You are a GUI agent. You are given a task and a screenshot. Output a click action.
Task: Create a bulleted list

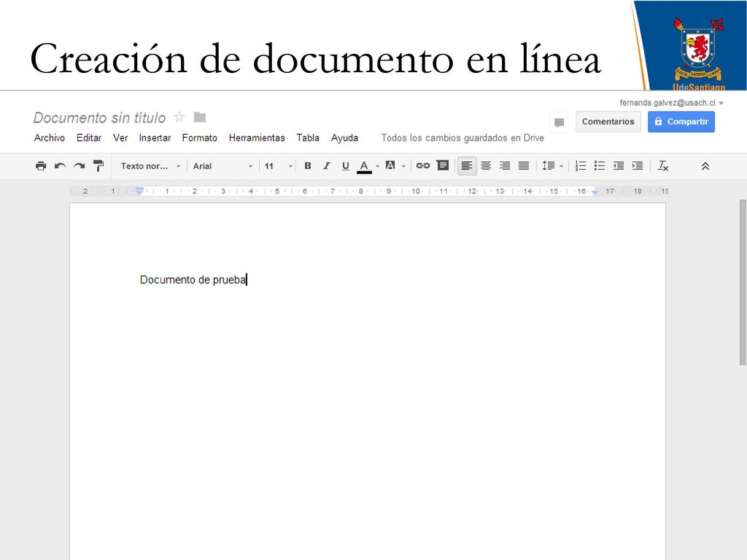600,166
